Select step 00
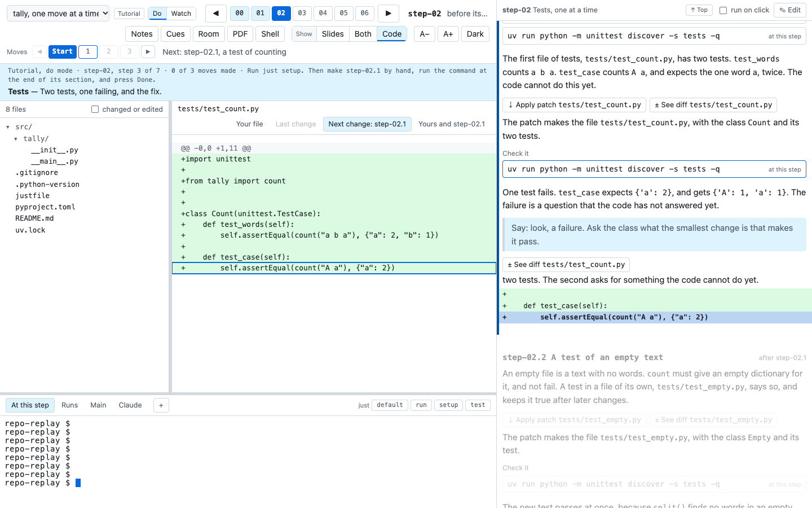Screen dimensions: 812x508 tap(240, 13)
